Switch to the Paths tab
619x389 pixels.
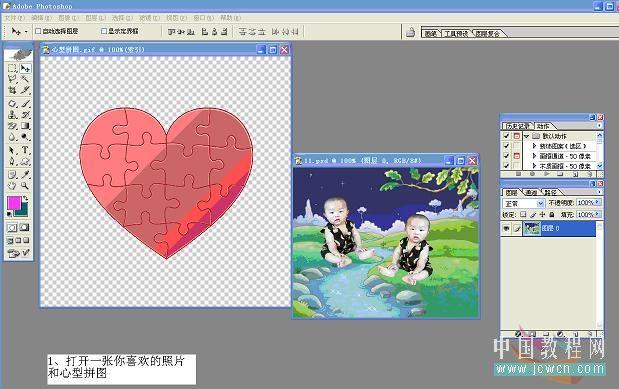(x=551, y=192)
